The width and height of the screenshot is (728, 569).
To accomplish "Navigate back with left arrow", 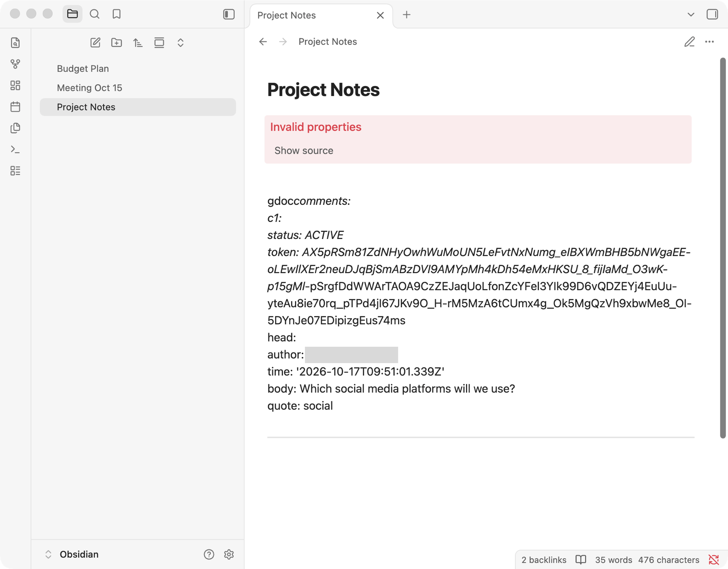I will [x=263, y=41].
